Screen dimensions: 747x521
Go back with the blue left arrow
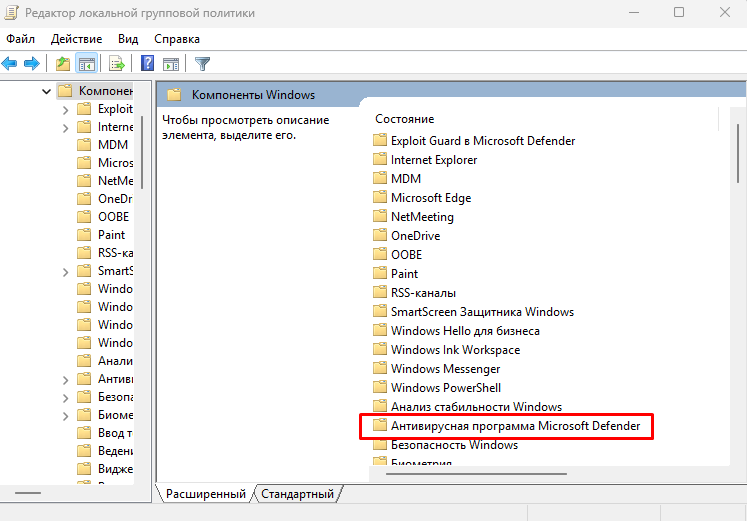(x=10, y=63)
